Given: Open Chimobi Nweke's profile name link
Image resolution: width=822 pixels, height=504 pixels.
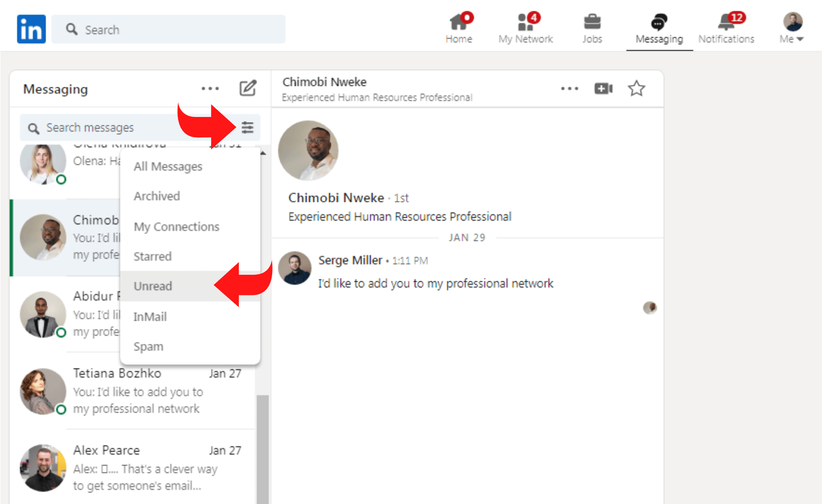Looking at the screenshot, I should (x=336, y=198).
